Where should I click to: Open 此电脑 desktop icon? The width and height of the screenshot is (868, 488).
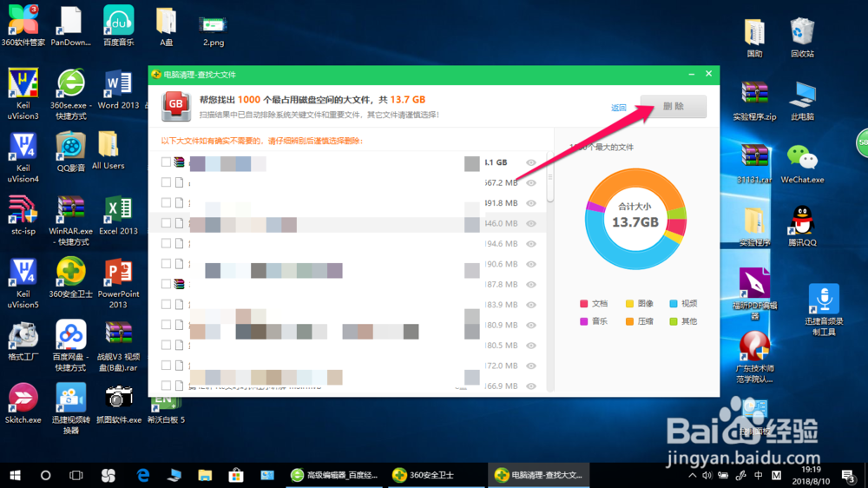[802, 100]
